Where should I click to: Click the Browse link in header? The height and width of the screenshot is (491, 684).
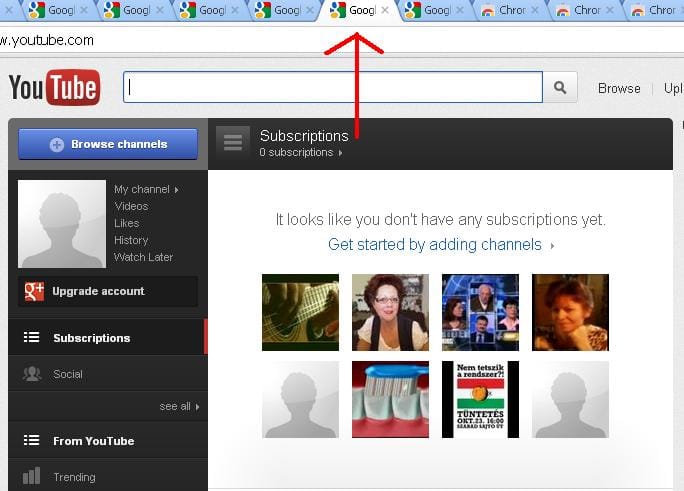pos(619,89)
